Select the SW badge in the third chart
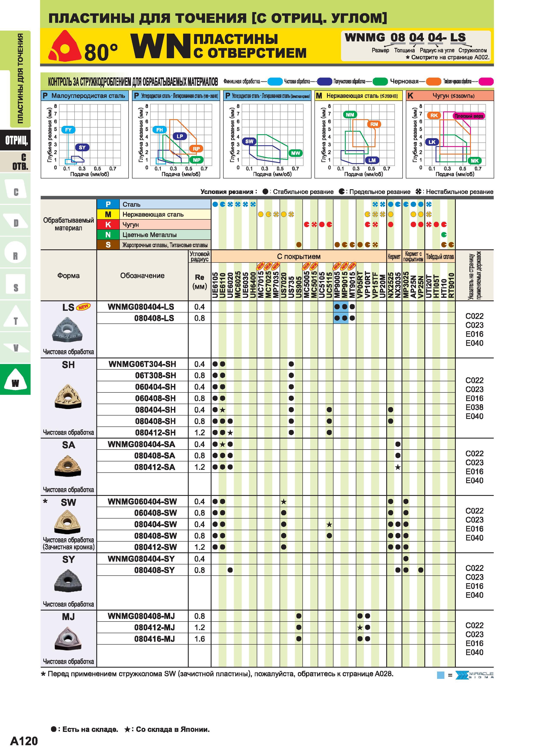 point(249,142)
